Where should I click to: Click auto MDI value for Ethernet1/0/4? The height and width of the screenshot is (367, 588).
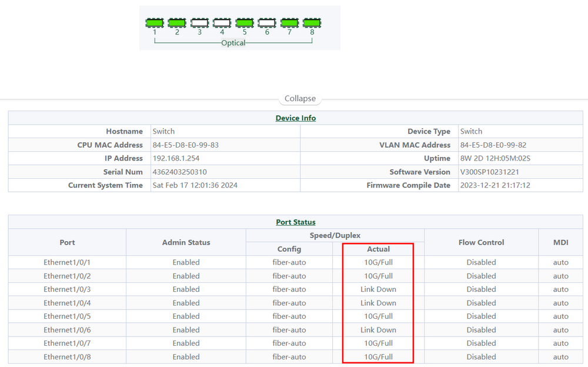560,303
